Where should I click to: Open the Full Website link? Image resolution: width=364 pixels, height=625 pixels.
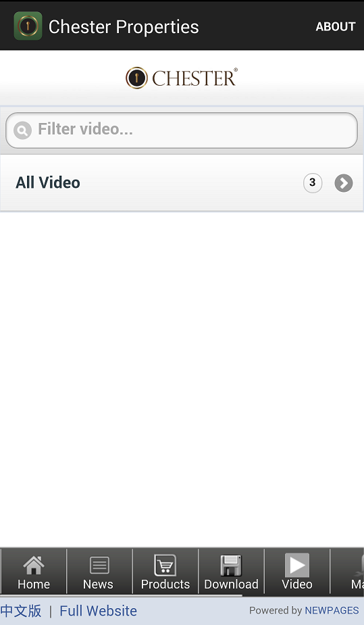pyautogui.click(x=98, y=611)
